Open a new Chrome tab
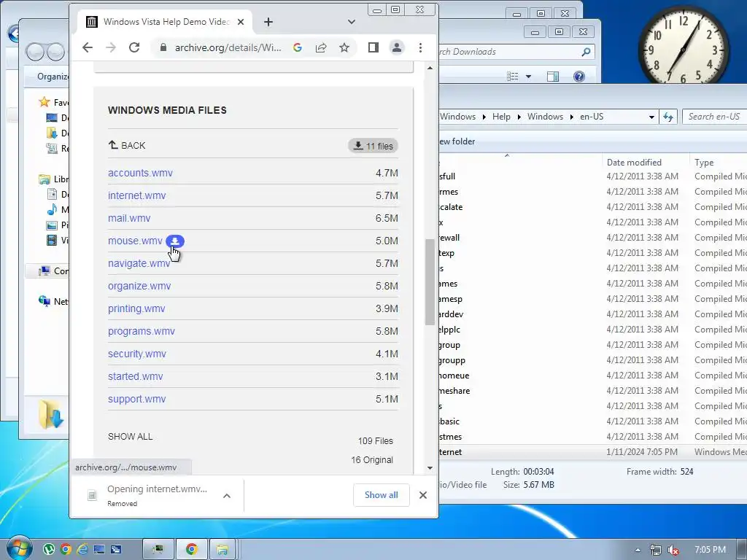The image size is (747, 560). pos(268,22)
